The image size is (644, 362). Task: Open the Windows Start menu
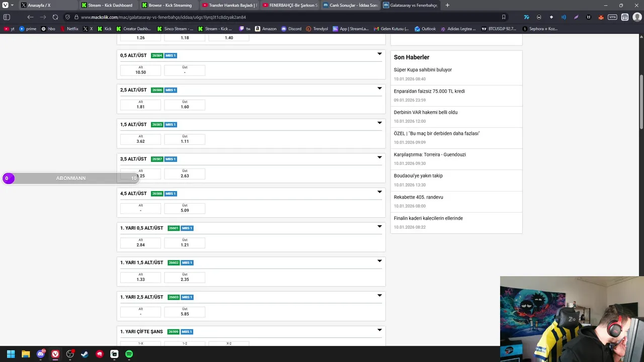point(11,354)
